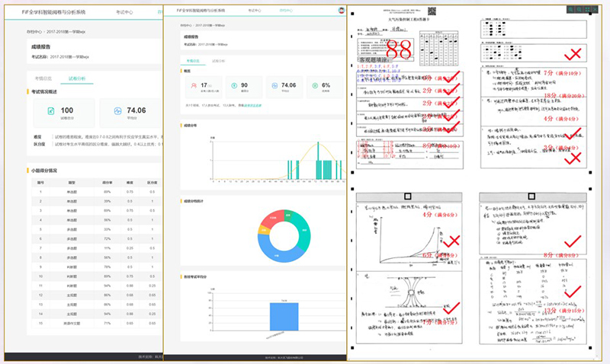Click the QR code on the answer sheet
Viewport: 610px width, 364px height.
click(x=432, y=11)
